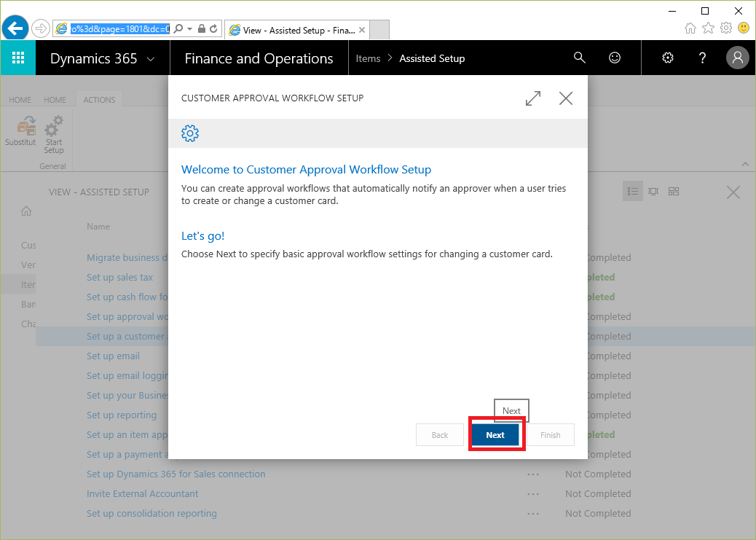Open the settings gear in Dynamics header
Viewport: 756px width, 540px height.
pos(668,58)
